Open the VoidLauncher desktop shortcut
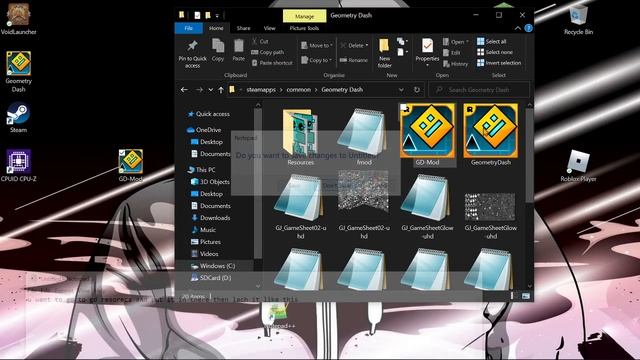The height and width of the screenshot is (360, 640). coord(18,18)
